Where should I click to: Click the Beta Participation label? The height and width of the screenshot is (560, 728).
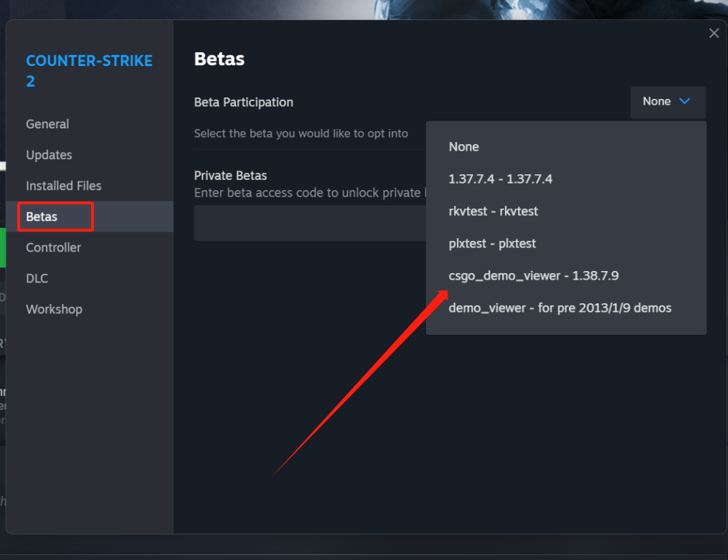(x=244, y=103)
